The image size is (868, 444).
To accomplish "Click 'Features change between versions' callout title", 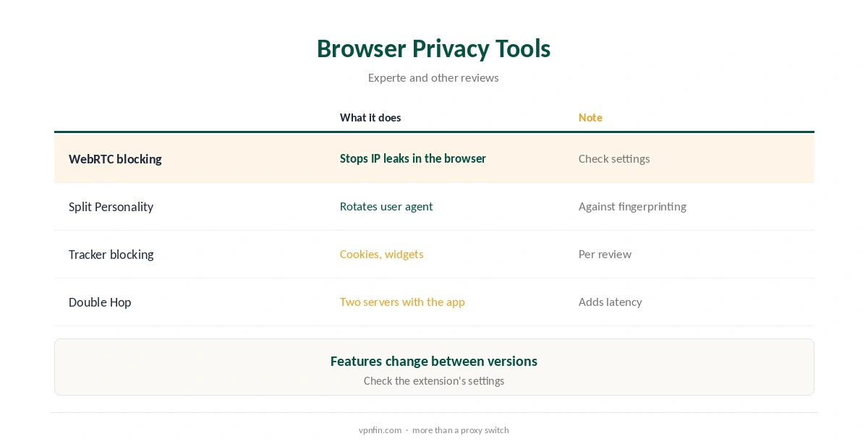I will (x=434, y=361).
